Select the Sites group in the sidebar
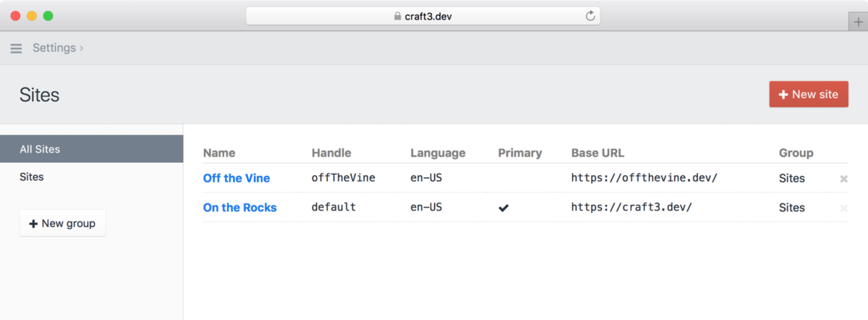The height and width of the screenshot is (320, 868). [92, 177]
